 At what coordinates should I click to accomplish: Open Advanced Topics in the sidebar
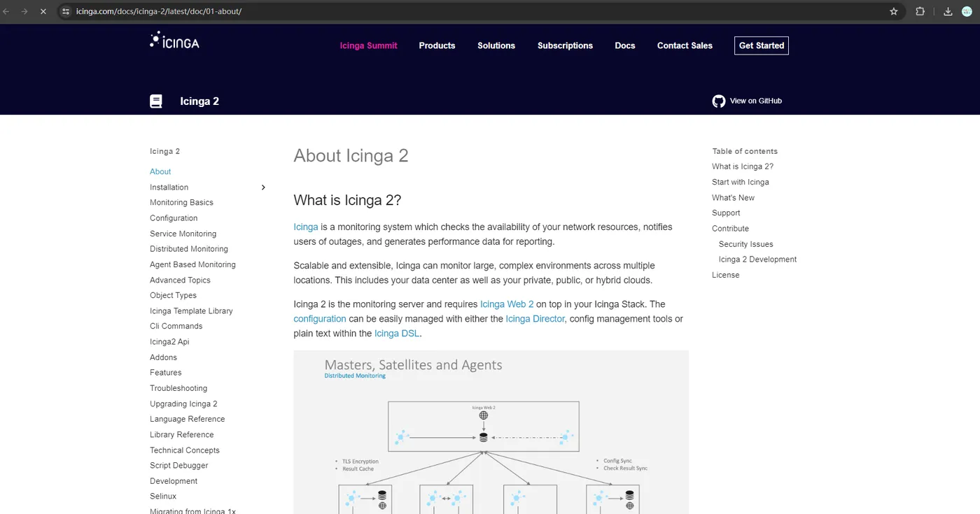coord(180,280)
